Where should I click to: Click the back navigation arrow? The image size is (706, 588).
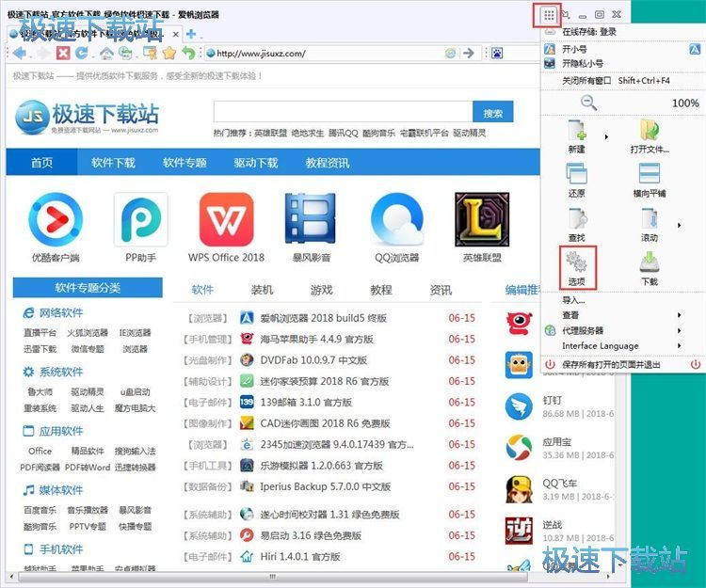[20, 54]
